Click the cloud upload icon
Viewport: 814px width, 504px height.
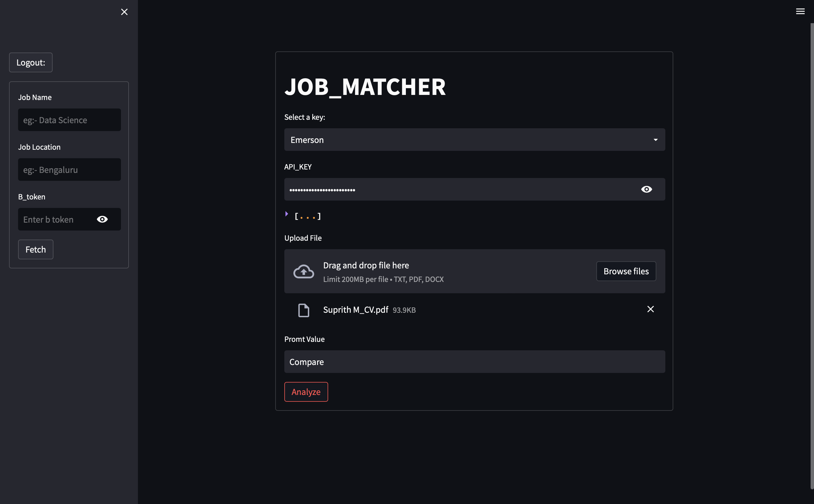coord(304,271)
